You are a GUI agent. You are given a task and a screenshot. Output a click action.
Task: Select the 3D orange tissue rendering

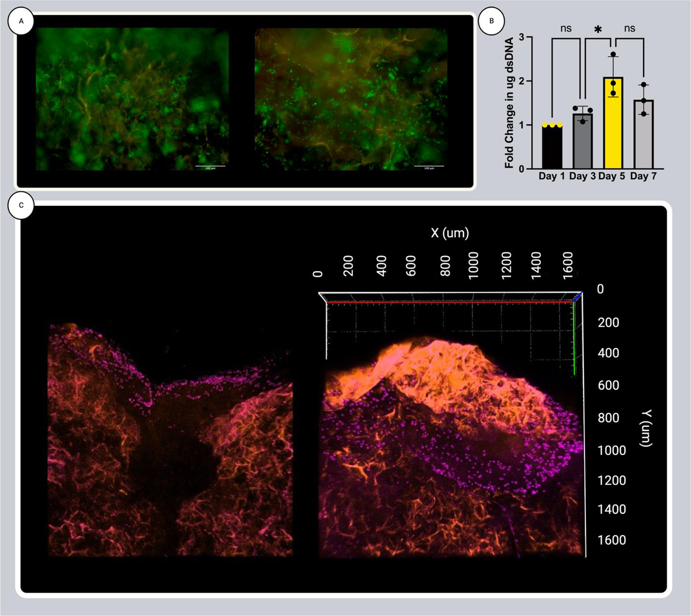click(x=451, y=442)
